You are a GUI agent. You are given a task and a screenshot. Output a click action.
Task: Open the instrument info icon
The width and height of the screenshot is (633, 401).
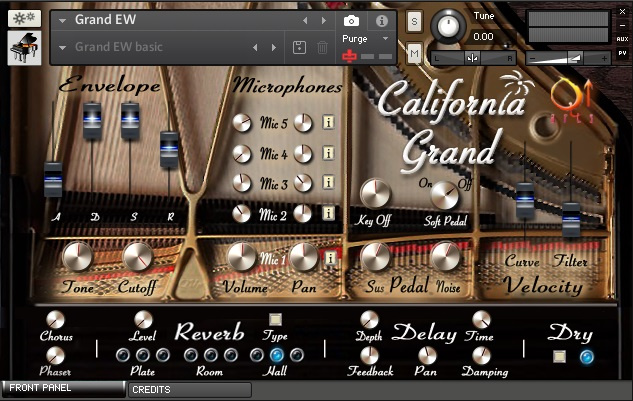[381, 20]
